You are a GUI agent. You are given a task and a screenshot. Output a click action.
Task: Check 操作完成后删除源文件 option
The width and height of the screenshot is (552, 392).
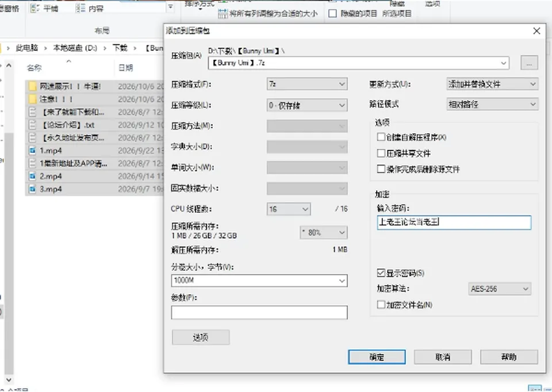pos(381,169)
